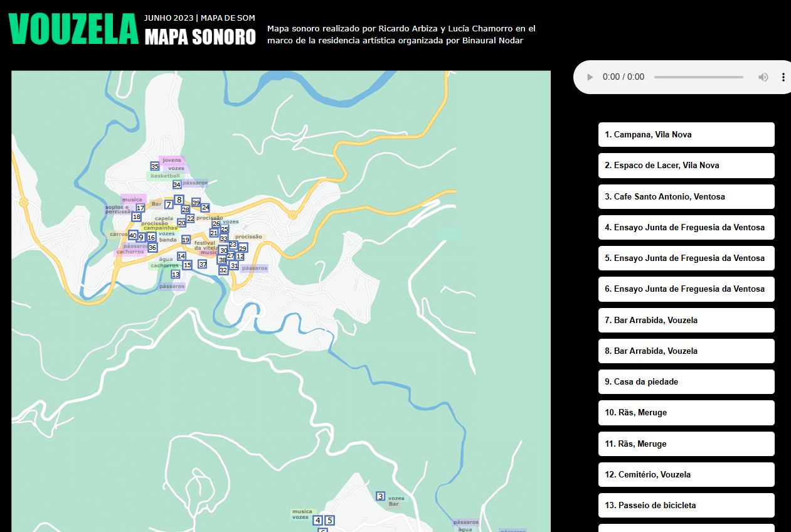
Task: Select 12. Cemitério, Vouzela from list
Action: [x=686, y=474]
